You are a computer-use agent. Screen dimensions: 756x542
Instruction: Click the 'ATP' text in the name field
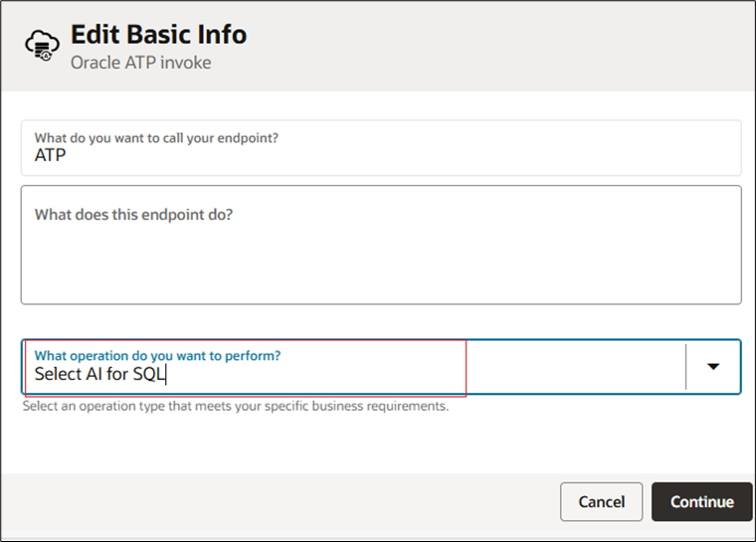pos(50,156)
